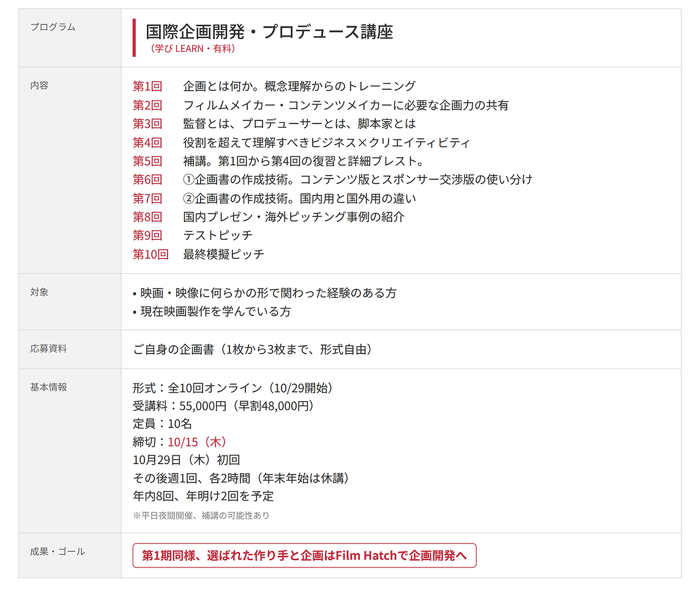Image resolution: width=700 pixels, height=595 pixels.
Task: Click the red deadline 10/15（木）
Action: click(x=197, y=442)
